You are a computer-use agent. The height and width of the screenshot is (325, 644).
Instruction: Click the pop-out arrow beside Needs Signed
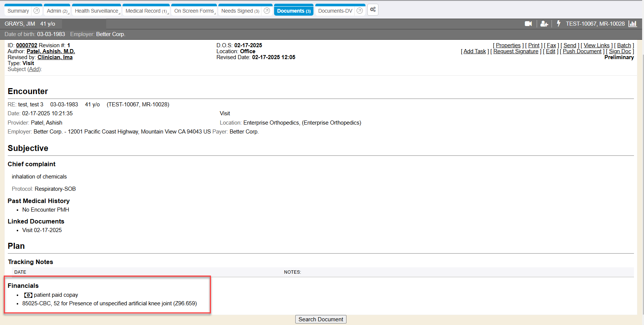[267, 11]
